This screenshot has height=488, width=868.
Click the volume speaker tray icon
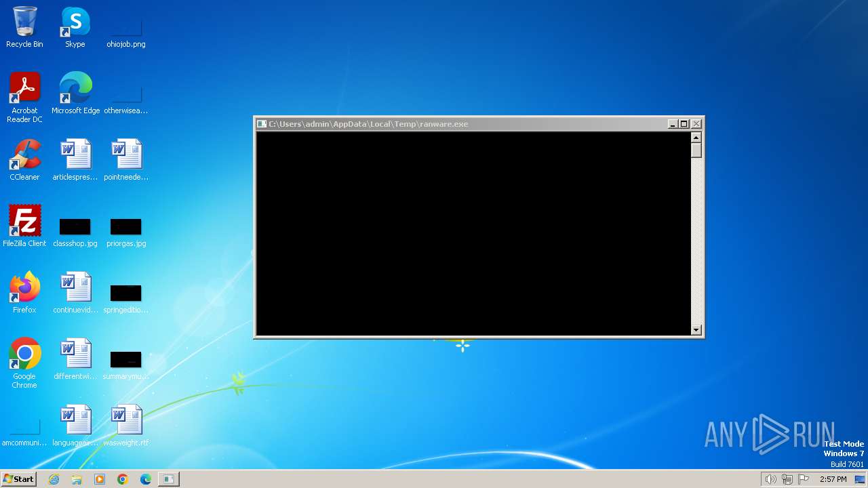coord(770,479)
